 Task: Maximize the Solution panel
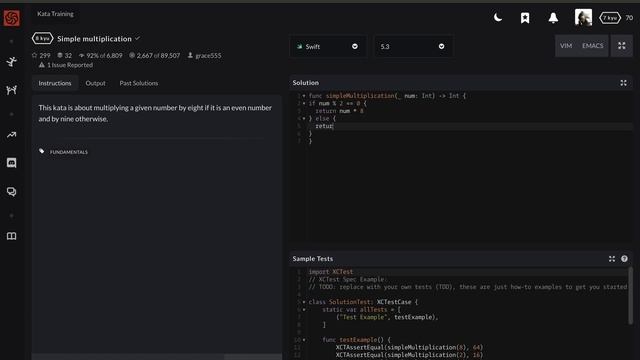(x=623, y=83)
